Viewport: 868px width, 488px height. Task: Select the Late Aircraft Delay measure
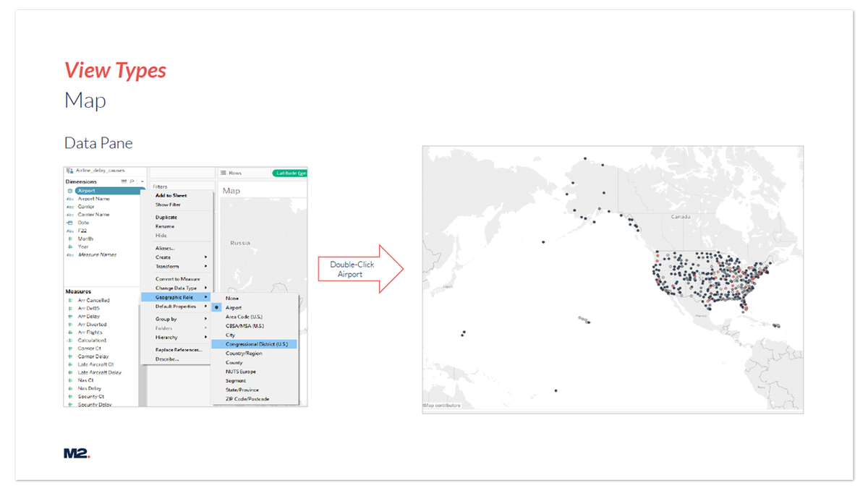click(100, 372)
